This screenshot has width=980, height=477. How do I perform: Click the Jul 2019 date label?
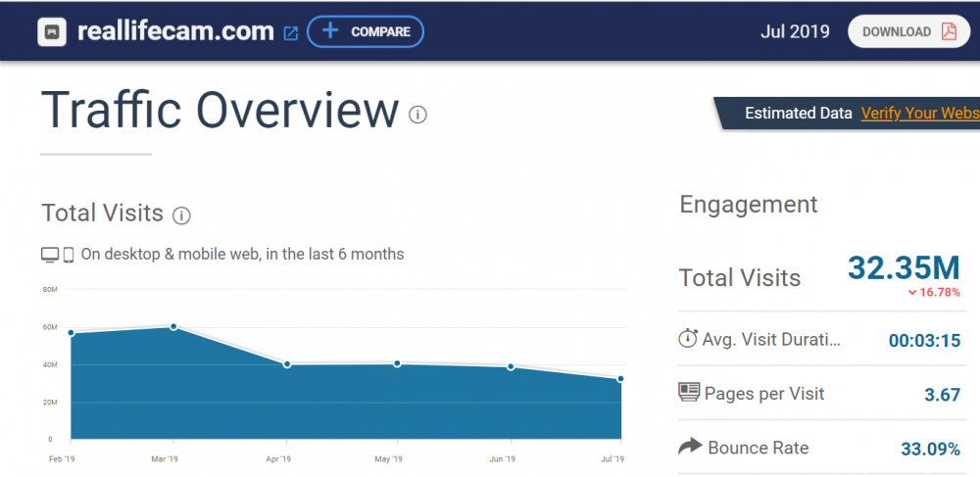[x=795, y=31]
